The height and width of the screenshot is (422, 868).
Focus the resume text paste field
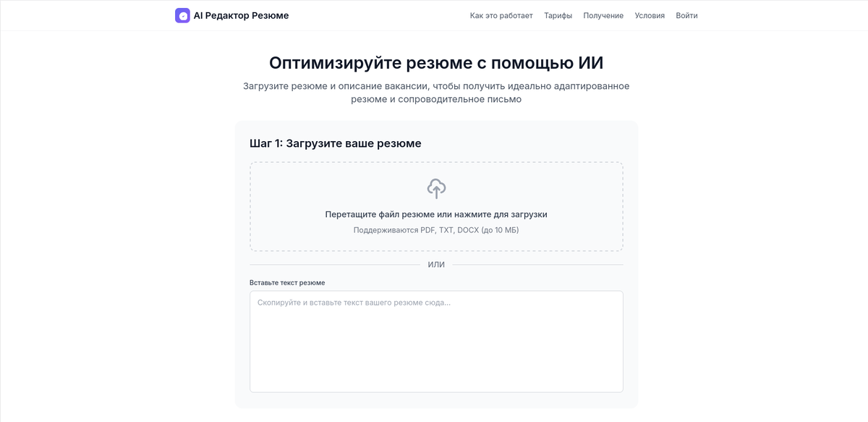[436, 342]
